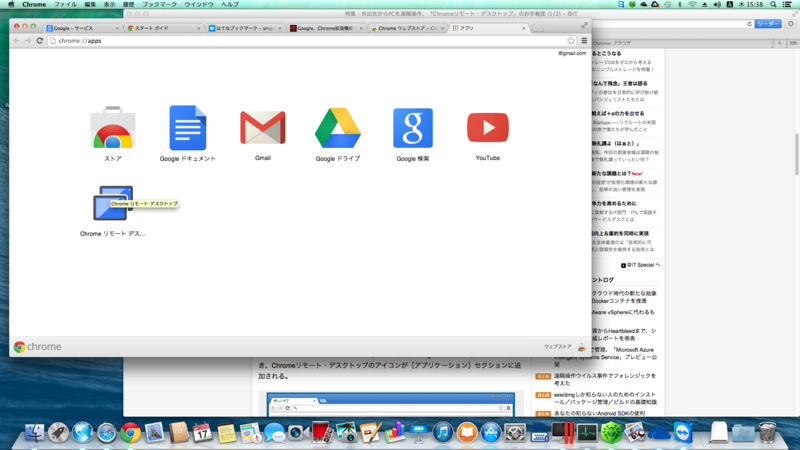Click the chrome://apps address bar
Screen dimensions: 800x450
point(312,40)
